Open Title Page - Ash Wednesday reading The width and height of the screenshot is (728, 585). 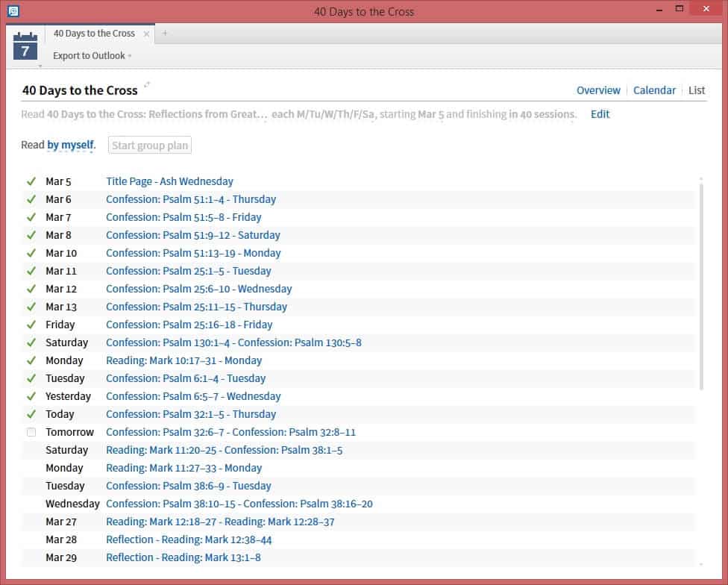(x=169, y=181)
